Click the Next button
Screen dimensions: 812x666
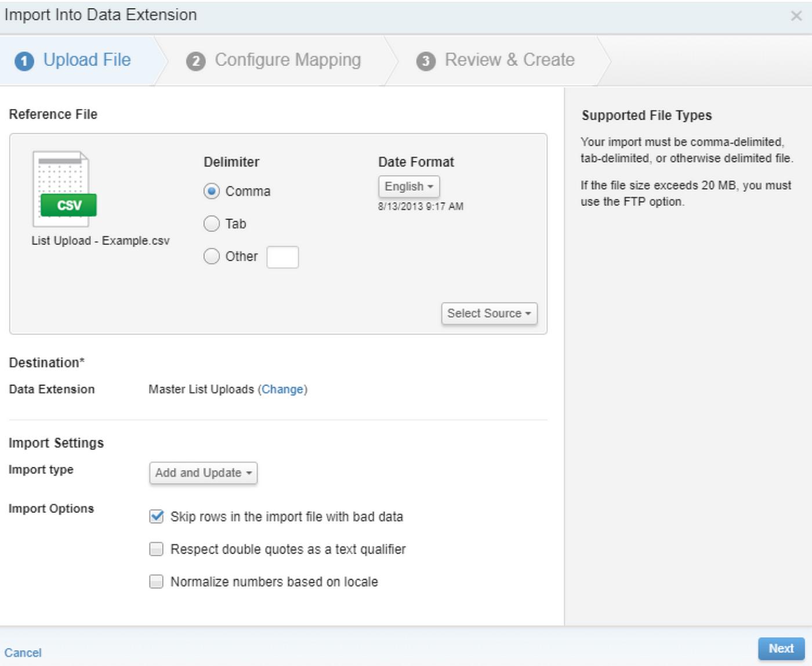pyautogui.click(x=781, y=649)
